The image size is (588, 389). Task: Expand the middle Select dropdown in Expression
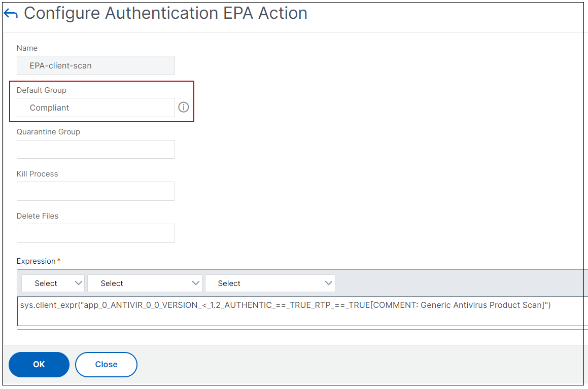145,284
